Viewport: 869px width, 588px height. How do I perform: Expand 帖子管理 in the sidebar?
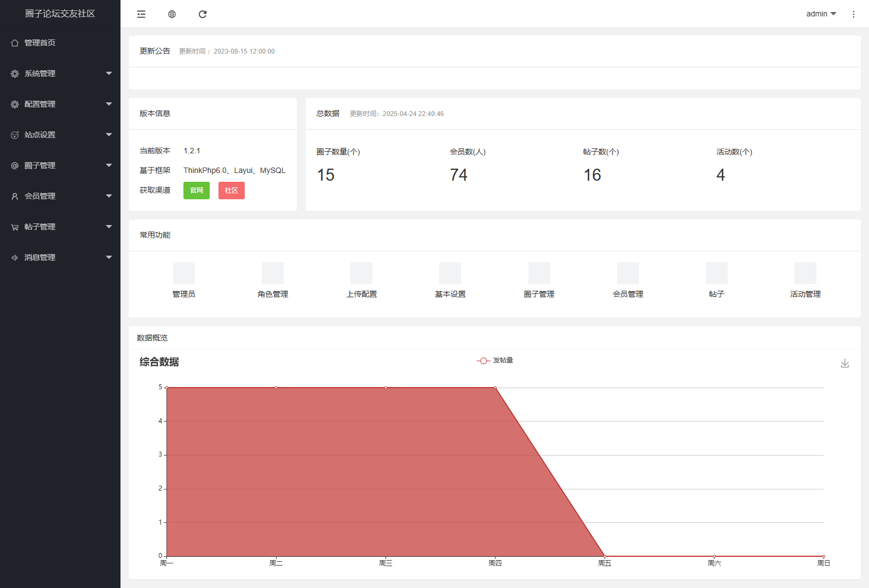click(60, 227)
